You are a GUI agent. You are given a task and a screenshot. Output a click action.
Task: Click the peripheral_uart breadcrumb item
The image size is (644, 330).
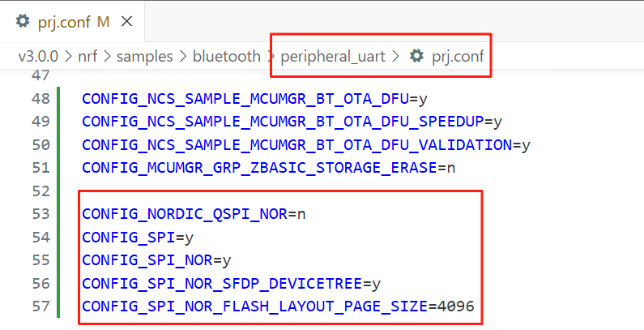click(333, 56)
